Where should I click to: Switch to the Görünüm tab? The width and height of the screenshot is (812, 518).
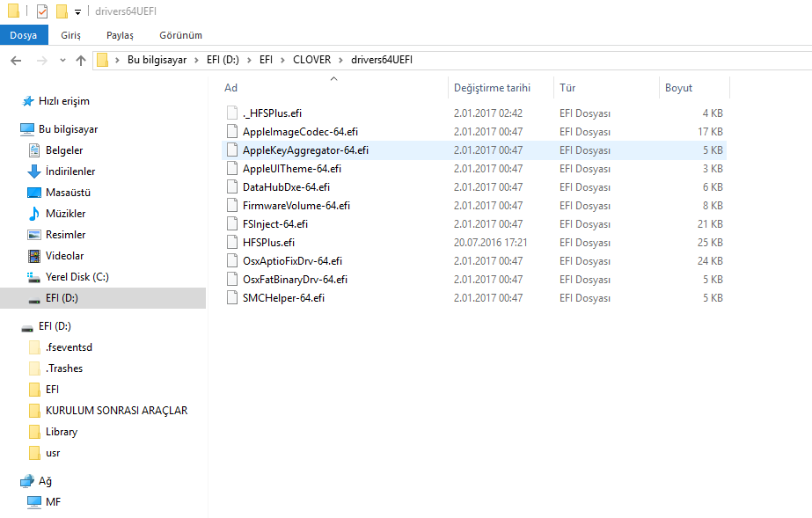[180, 35]
